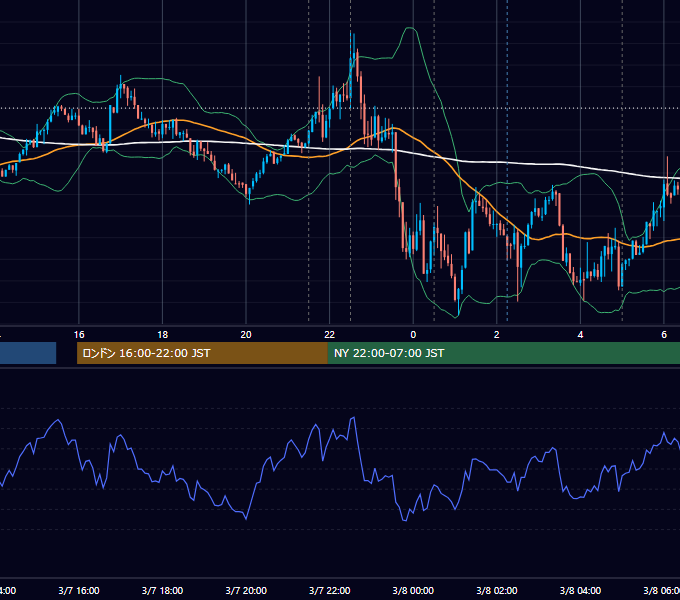Screen dimensions: 680x600
Task: Click hour label 18 on price chart axis
Action: click(162, 335)
